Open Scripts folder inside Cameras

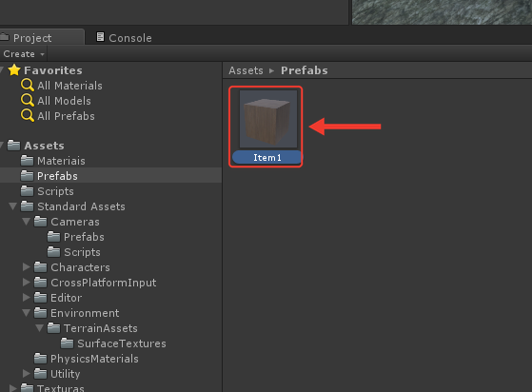tap(83, 252)
